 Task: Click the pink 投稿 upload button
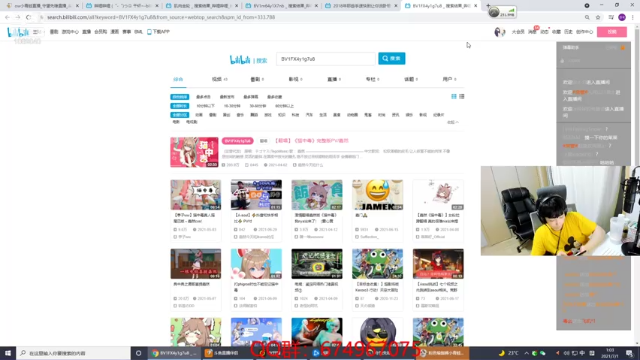tap(611, 32)
